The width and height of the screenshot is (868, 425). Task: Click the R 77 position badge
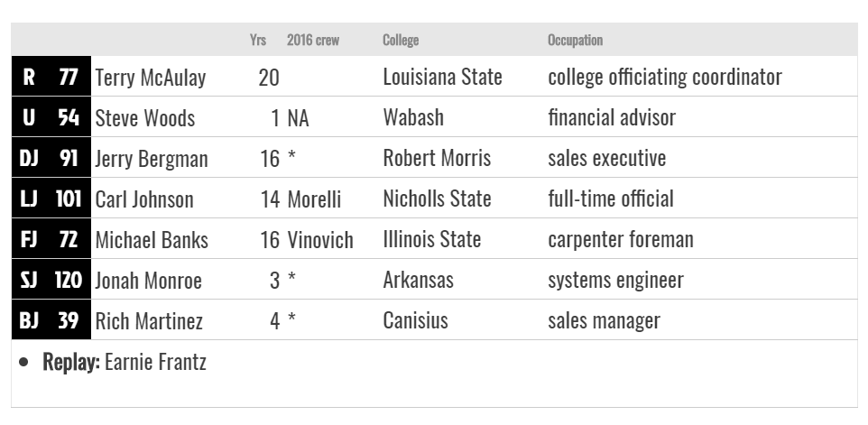coord(51,77)
